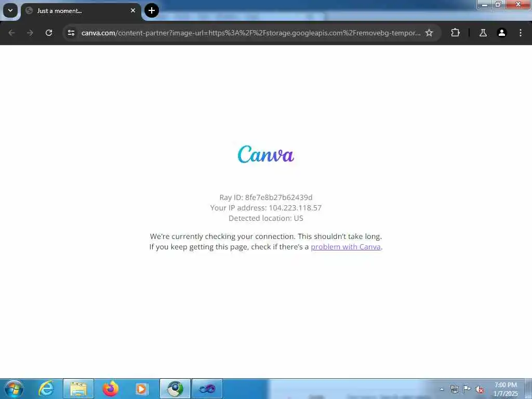The width and height of the screenshot is (532, 399).
Task: Click the muted volume tray icon
Action: tap(480, 390)
